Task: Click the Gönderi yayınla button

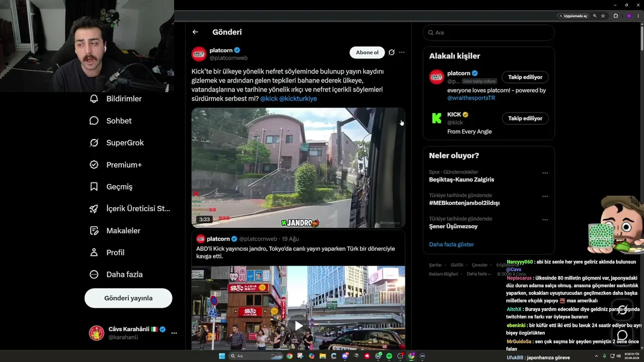Action: 128,298
